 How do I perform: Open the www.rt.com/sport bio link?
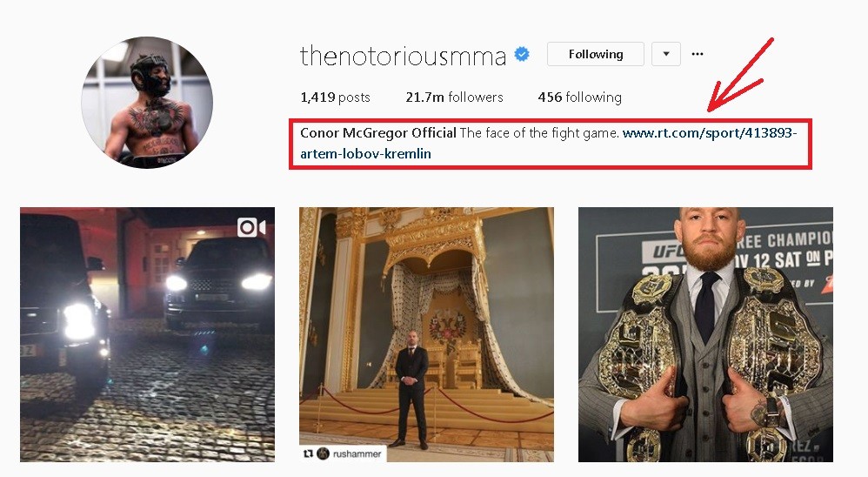pyautogui.click(x=548, y=143)
